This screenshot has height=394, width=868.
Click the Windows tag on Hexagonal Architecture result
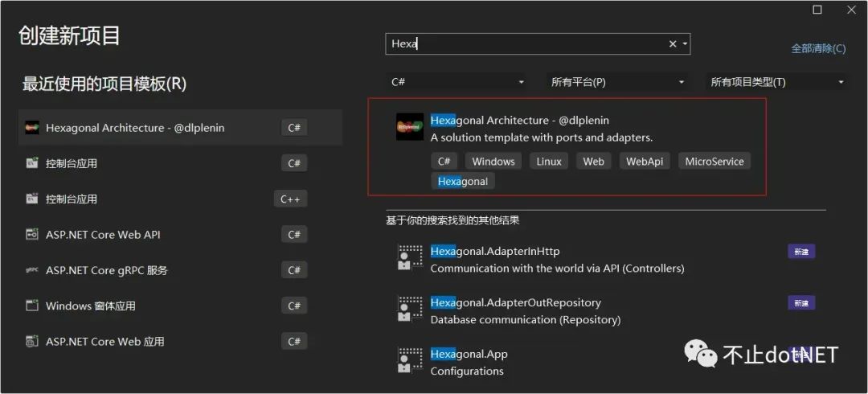click(493, 162)
